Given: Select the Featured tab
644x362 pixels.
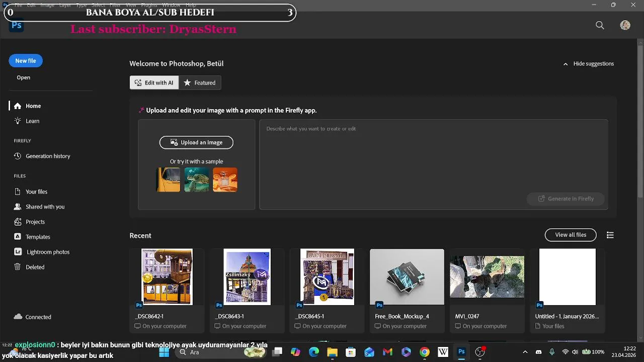Looking at the screenshot, I should pyautogui.click(x=200, y=83).
